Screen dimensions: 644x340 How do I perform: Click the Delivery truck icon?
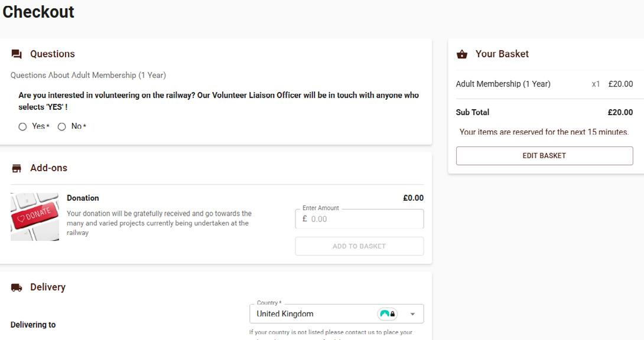(x=17, y=287)
